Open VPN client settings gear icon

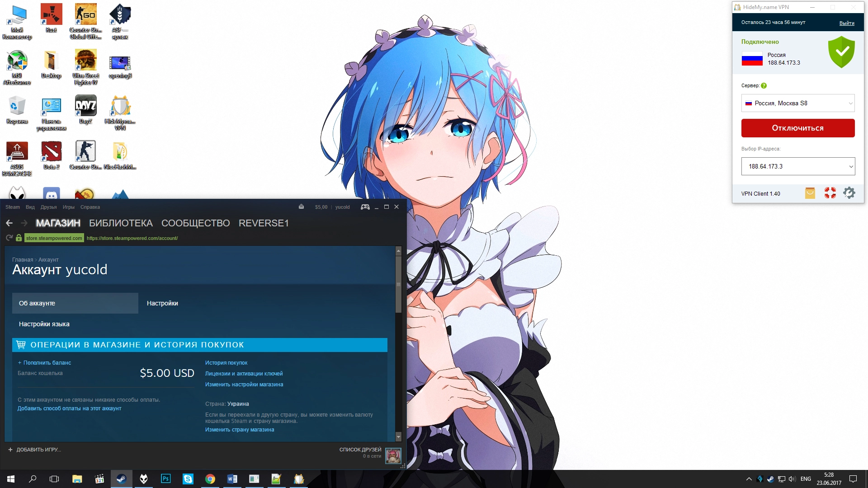[x=849, y=193]
